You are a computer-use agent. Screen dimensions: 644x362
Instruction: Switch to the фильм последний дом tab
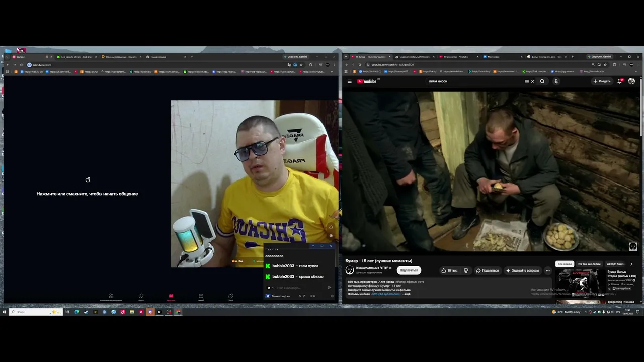click(547, 57)
